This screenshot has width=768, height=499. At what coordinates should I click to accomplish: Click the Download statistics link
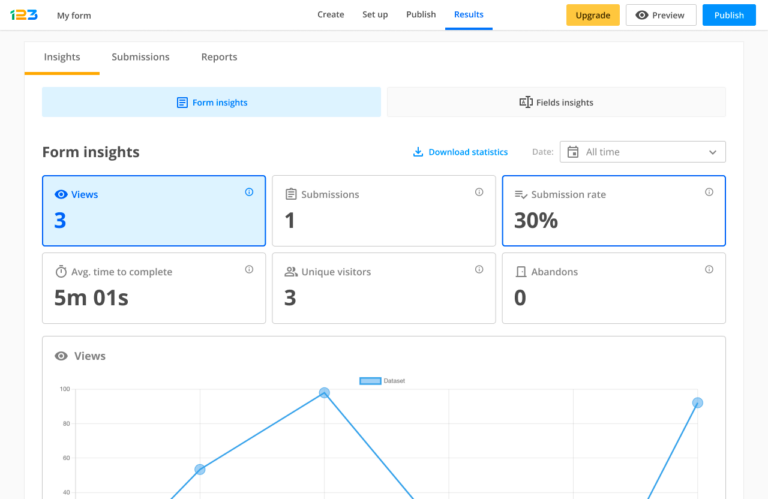tap(460, 152)
